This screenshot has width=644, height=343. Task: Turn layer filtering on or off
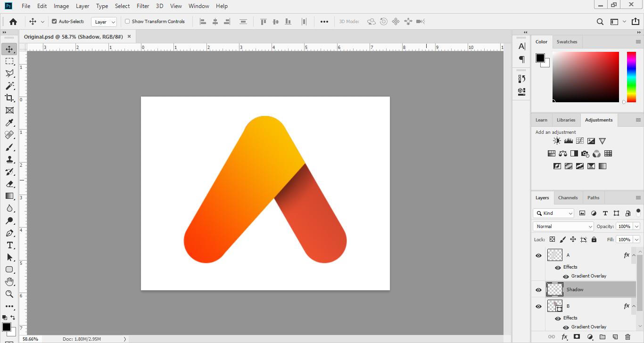click(x=638, y=212)
